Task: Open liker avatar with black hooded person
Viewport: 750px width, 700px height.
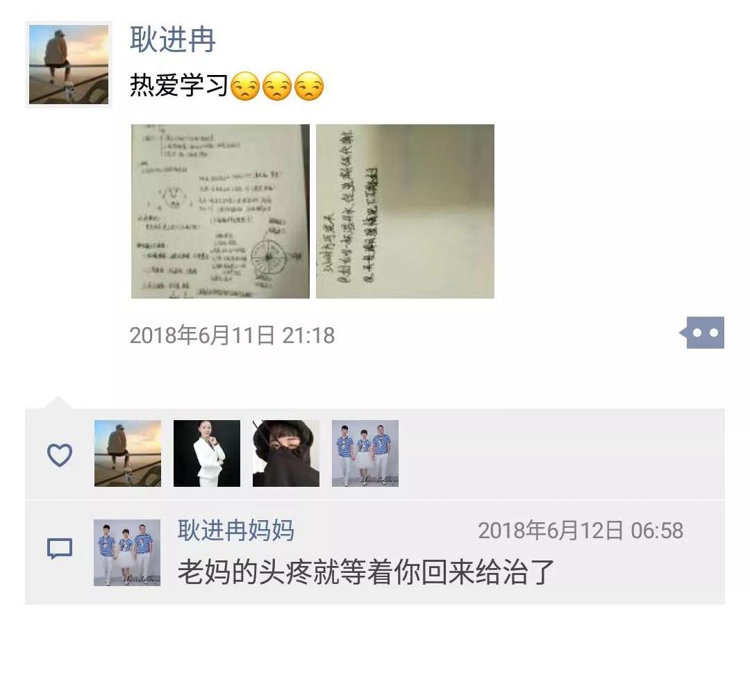Action: pyautogui.click(x=286, y=453)
